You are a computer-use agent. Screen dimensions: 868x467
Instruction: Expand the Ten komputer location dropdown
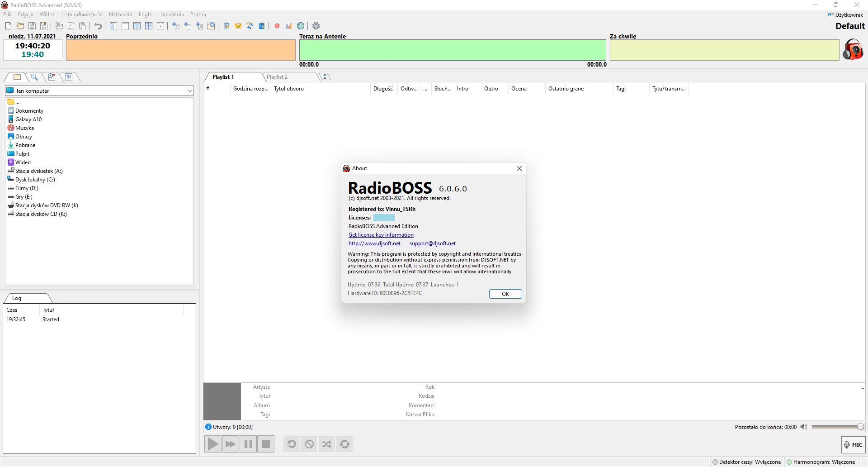click(x=189, y=91)
